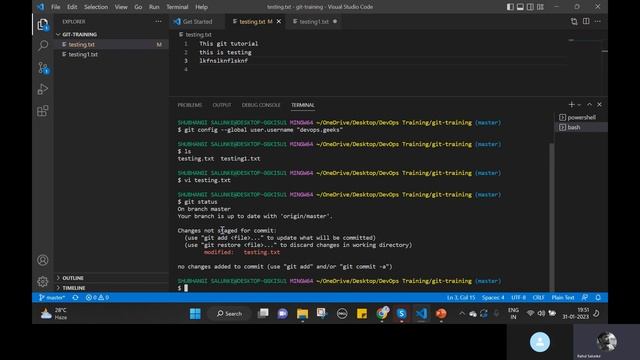
Task: Toggle panel layout icon in title bar
Action: click(520, 7)
